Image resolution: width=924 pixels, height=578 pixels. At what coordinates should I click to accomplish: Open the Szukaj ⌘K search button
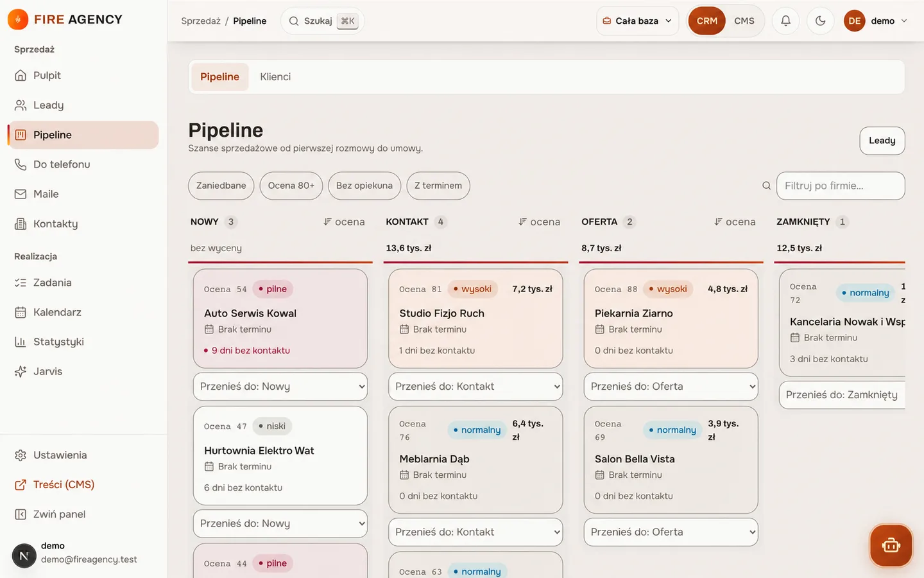[x=323, y=21]
